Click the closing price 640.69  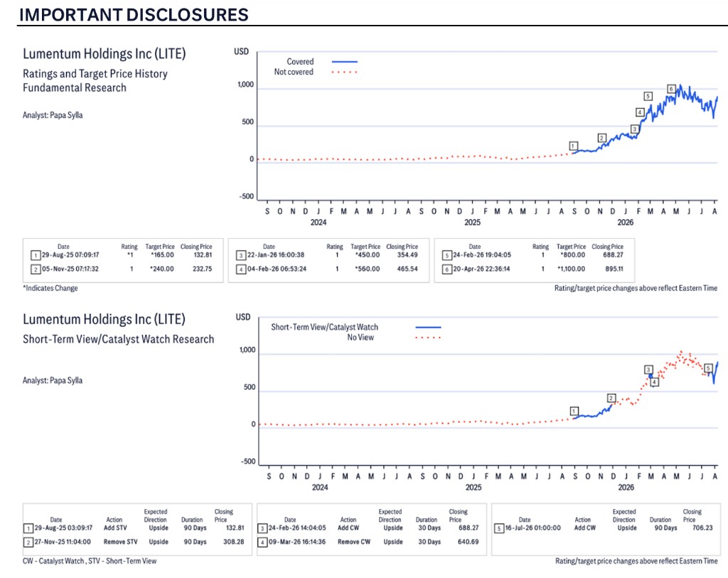(468, 542)
